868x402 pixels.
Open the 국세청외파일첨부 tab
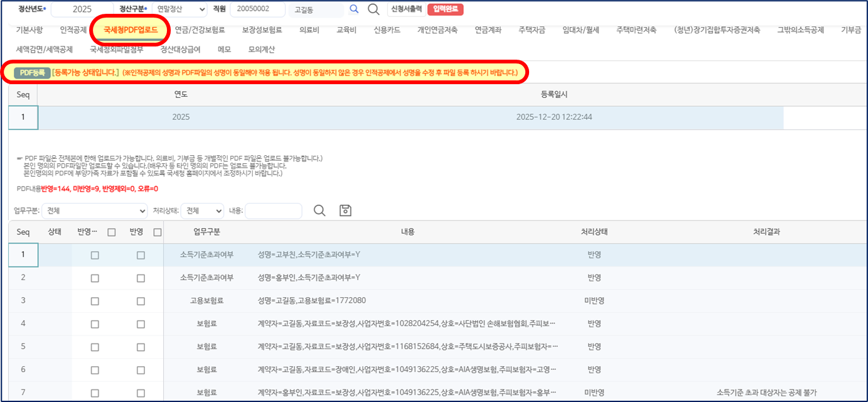tap(116, 49)
